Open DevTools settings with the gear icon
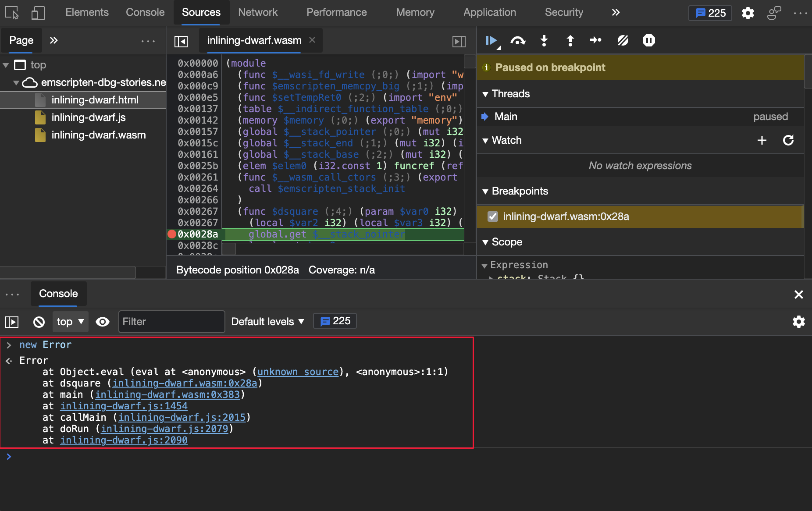 [748, 13]
